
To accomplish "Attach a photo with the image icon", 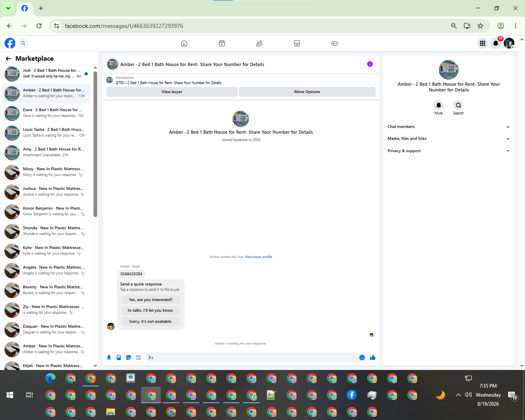I will [x=119, y=358].
